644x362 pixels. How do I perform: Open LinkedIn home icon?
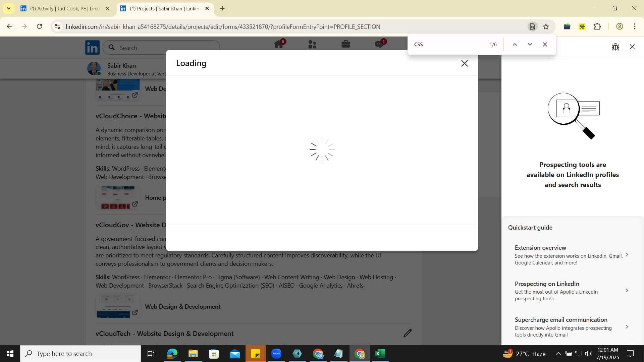click(279, 44)
